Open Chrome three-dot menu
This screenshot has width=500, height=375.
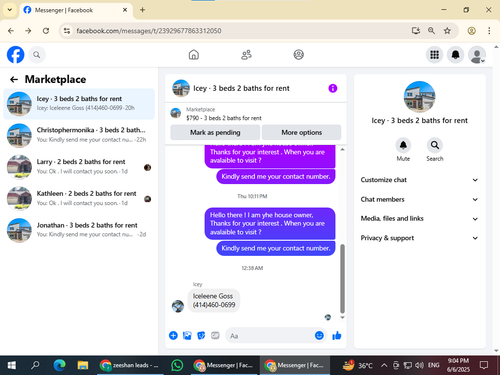[489, 31]
